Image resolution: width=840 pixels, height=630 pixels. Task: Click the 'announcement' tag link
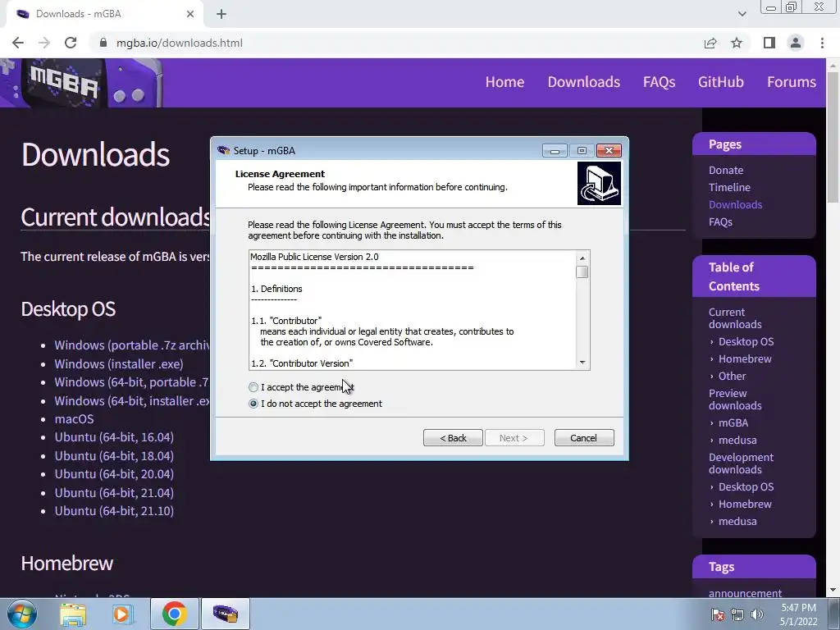click(745, 593)
